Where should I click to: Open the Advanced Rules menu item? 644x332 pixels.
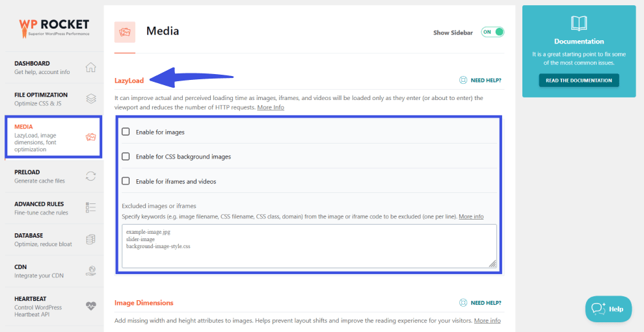tap(54, 208)
